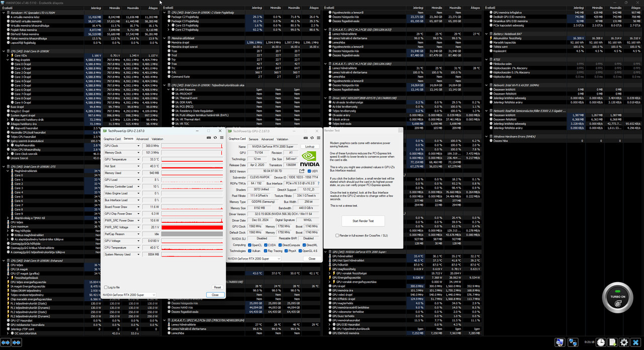Click the GPU-Z Sensors title icon
The width and height of the screenshot is (644, 350).
point(104,131)
